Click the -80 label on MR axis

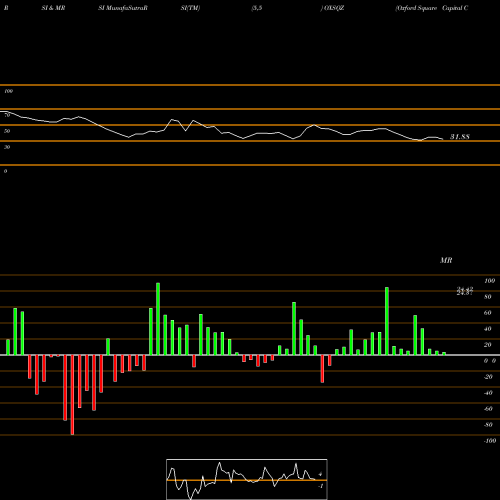point(488,425)
